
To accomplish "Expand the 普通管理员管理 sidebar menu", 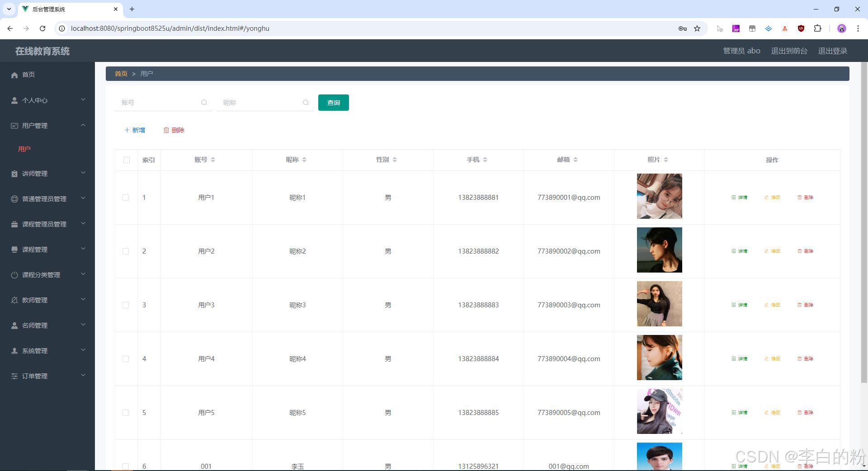I will click(x=47, y=199).
